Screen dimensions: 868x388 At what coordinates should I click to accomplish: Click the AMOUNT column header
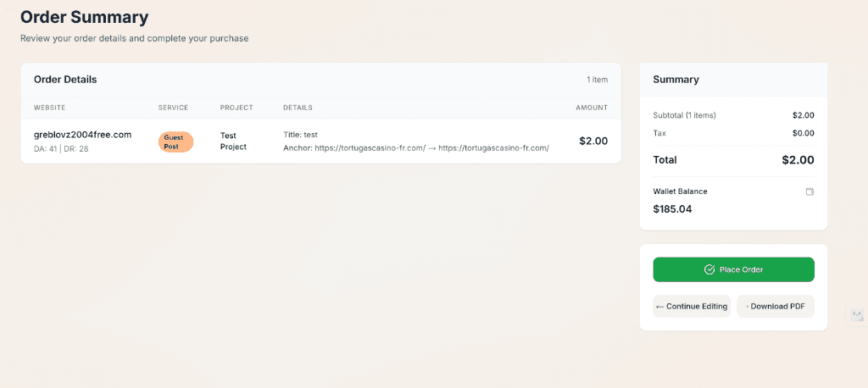pyautogui.click(x=591, y=108)
